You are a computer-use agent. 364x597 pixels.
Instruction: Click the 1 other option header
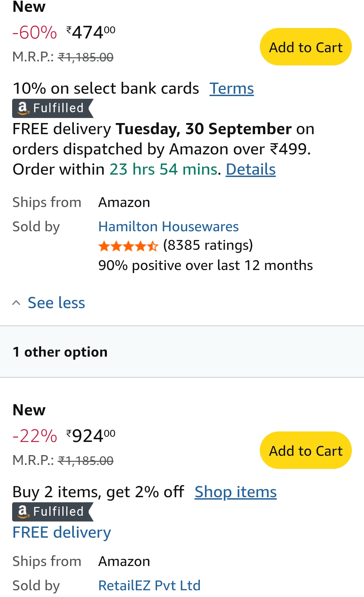click(60, 352)
